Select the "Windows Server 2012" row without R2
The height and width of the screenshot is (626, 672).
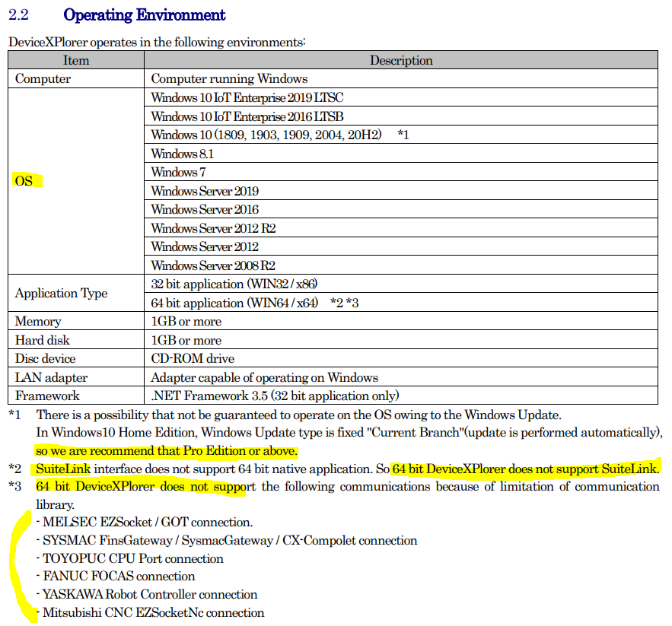[401, 246]
